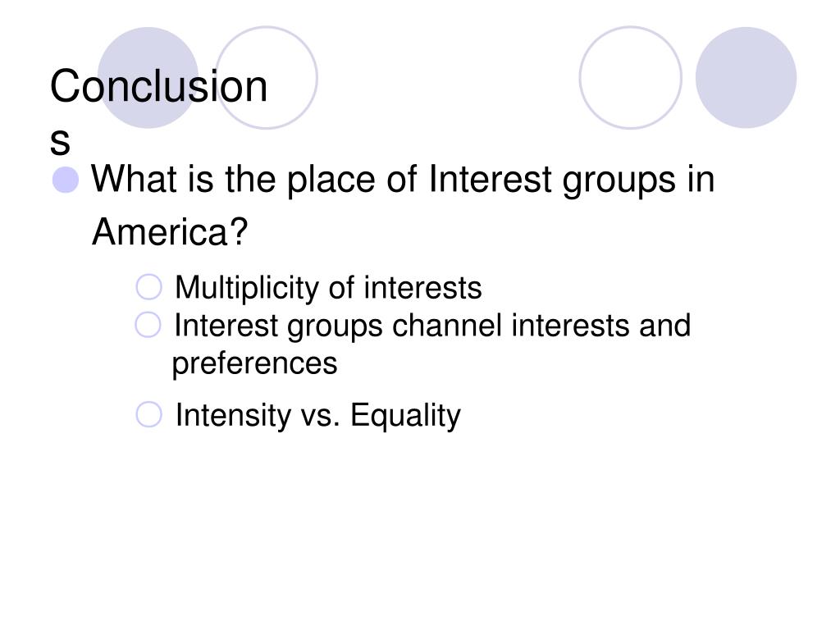Screen dimensions: 840x630
Task: Click the word 'Intensity'
Action: click(233, 415)
